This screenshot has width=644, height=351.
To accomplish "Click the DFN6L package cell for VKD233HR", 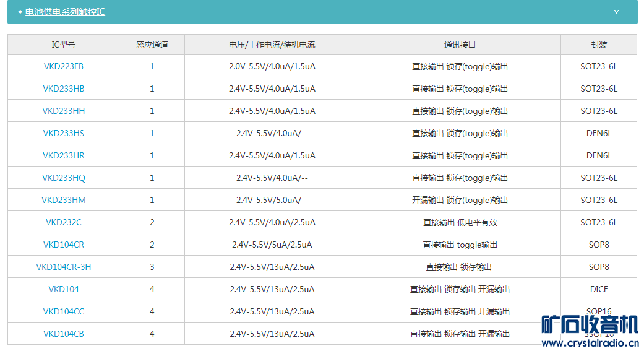I will (599, 155).
